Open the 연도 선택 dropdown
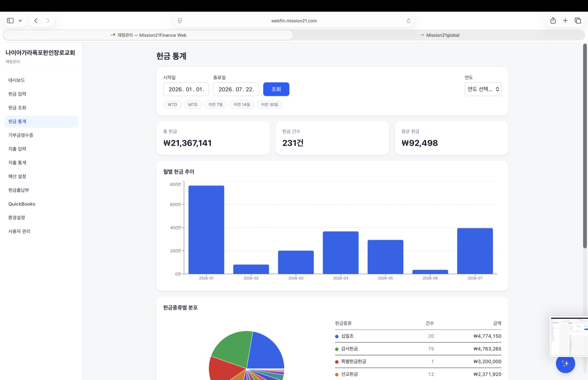This screenshot has height=380, width=588. [483, 89]
